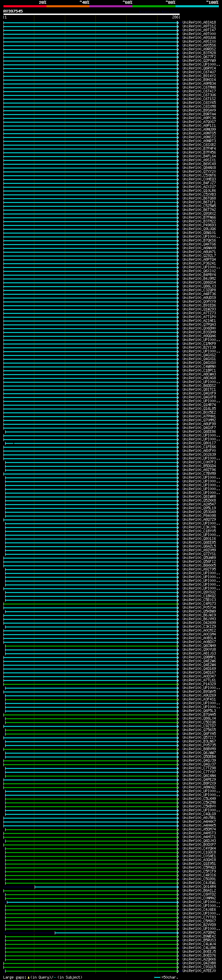
Task: Select hit label UniRef100_C5G991
Action: (199, 879)
